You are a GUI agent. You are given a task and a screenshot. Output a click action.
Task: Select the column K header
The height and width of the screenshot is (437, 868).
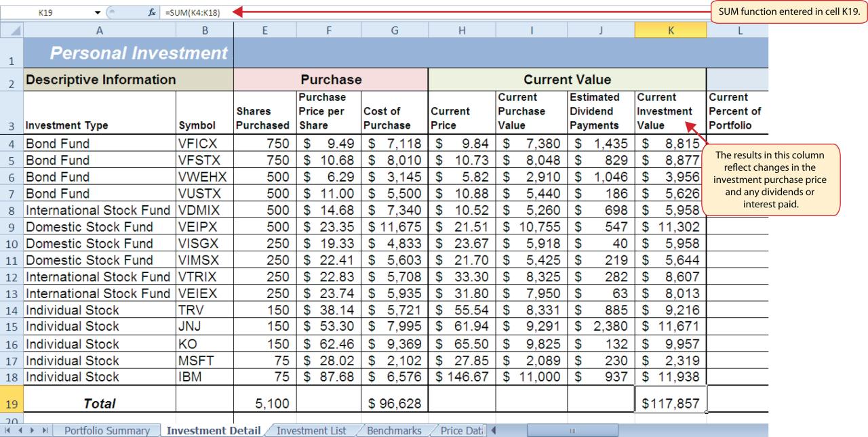tap(670, 30)
